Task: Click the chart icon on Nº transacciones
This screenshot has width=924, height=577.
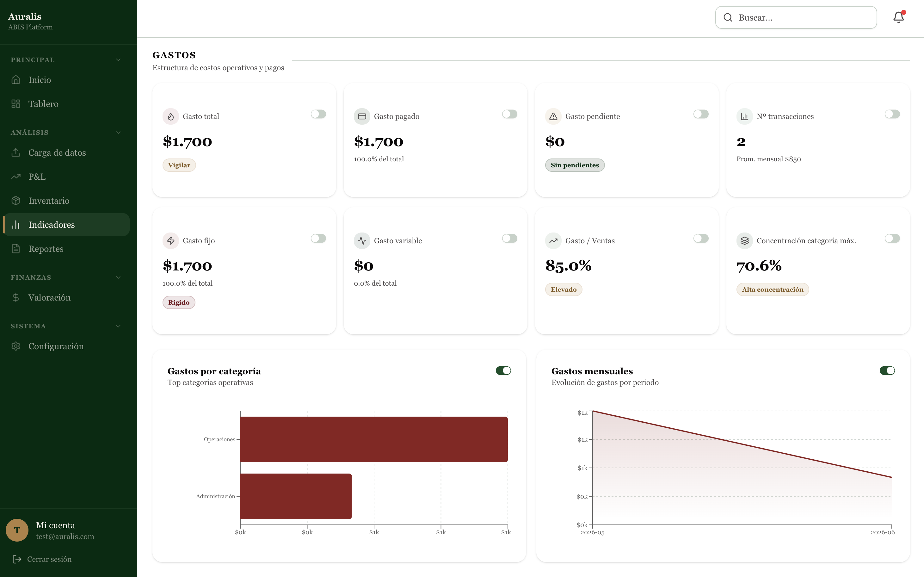Action: tap(744, 116)
